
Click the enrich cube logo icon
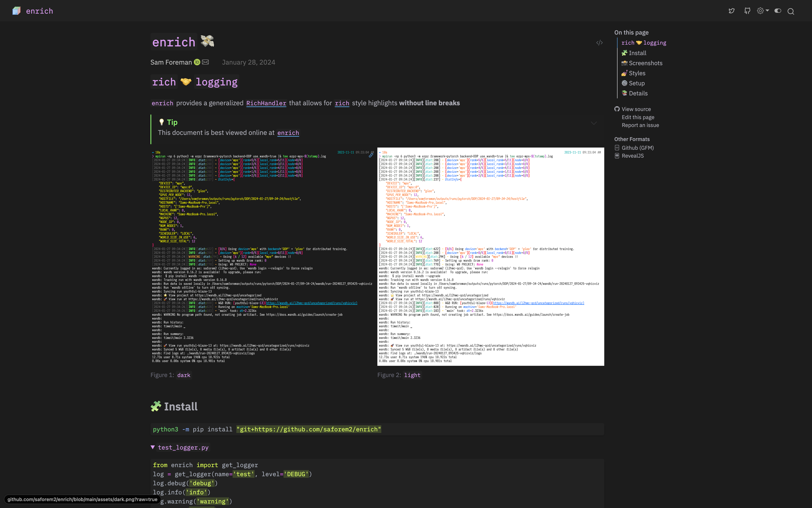pyautogui.click(x=16, y=11)
